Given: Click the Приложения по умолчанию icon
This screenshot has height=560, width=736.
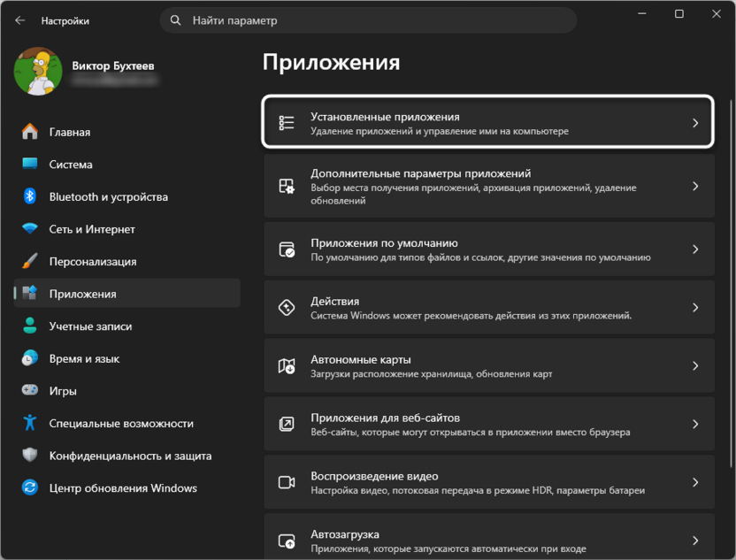Looking at the screenshot, I should (x=287, y=249).
